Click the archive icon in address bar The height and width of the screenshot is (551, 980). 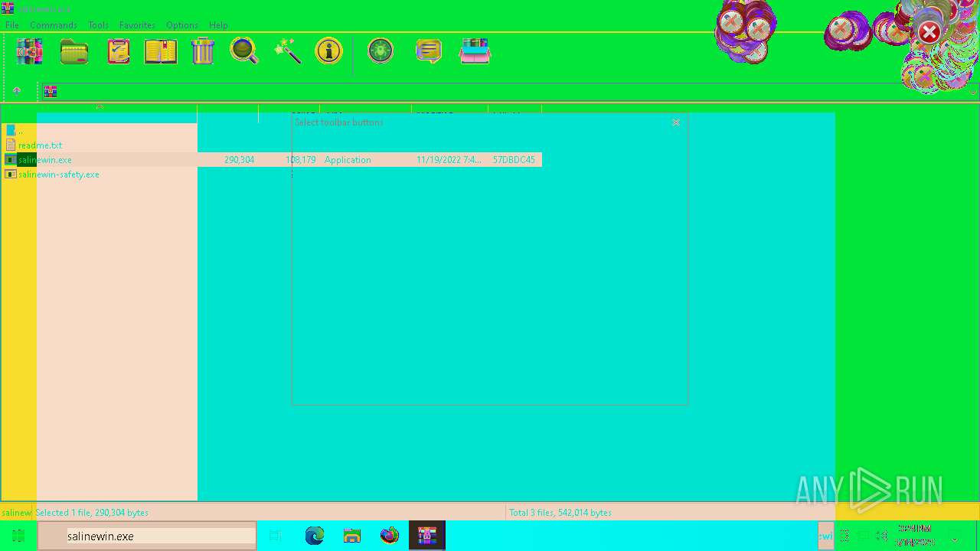point(51,92)
